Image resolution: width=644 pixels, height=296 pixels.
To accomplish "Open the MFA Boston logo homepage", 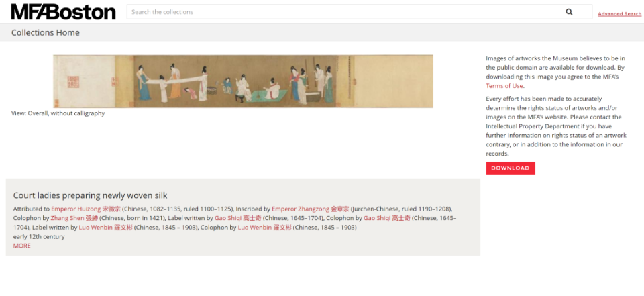I will pyautogui.click(x=63, y=12).
